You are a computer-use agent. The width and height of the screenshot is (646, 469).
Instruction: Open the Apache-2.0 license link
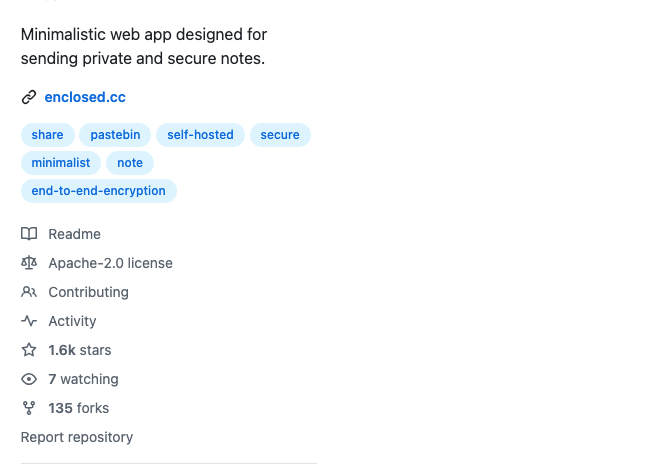(x=110, y=263)
